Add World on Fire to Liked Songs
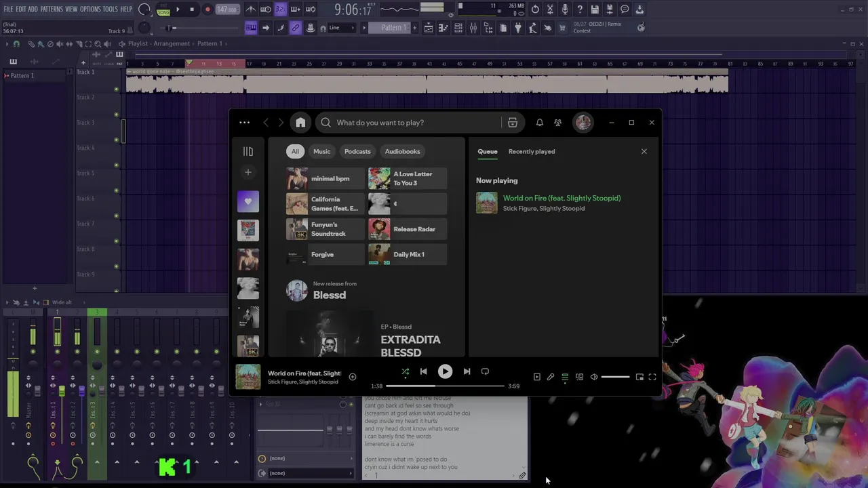Viewport: 868px width, 488px height. (353, 377)
